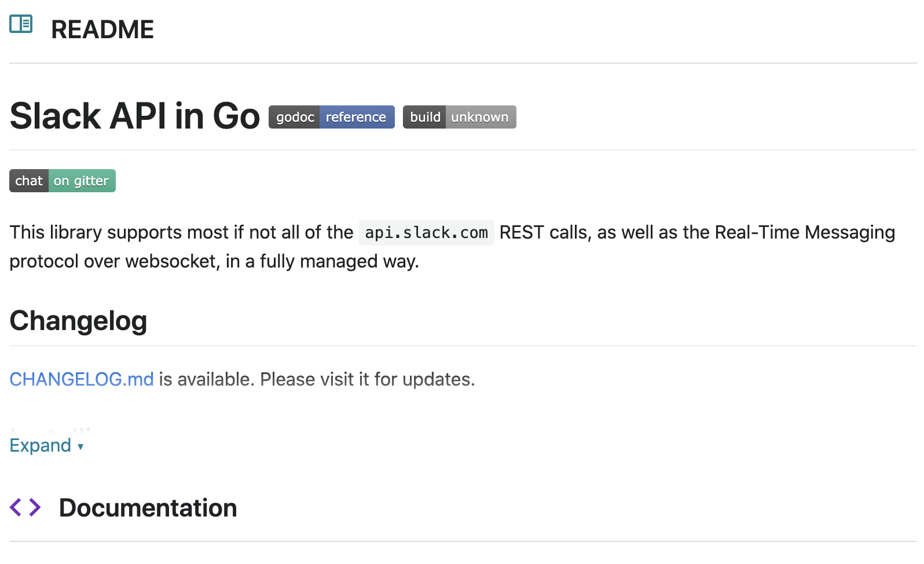Image resolution: width=924 pixels, height=564 pixels.
Task: Click the Changelog section heading
Action: pyautogui.click(x=79, y=321)
